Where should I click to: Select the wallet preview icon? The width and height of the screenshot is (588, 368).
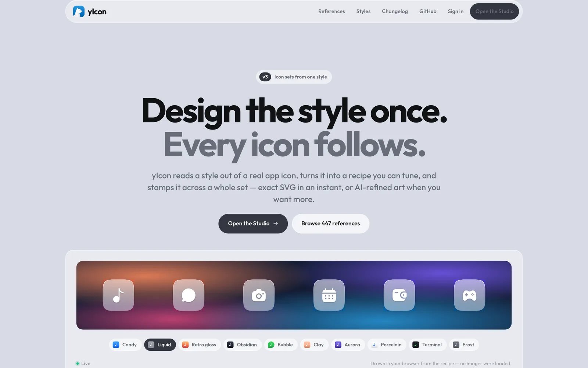pos(399,295)
